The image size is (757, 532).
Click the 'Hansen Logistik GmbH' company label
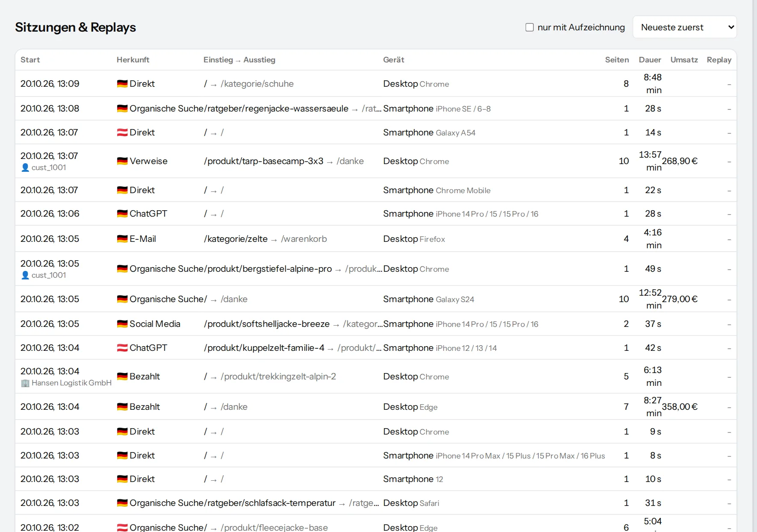pyautogui.click(x=71, y=383)
